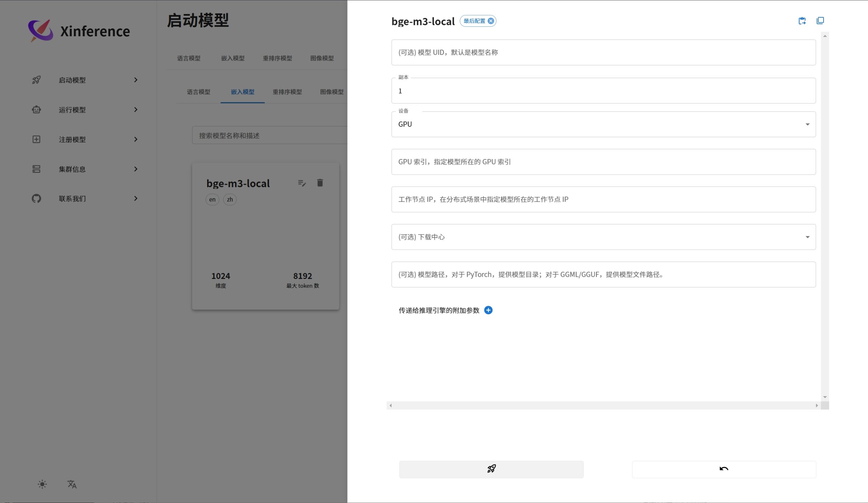The width and height of the screenshot is (868, 503).
Task: Toggle the light/dark theme sun icon
Action: (42, 484)
